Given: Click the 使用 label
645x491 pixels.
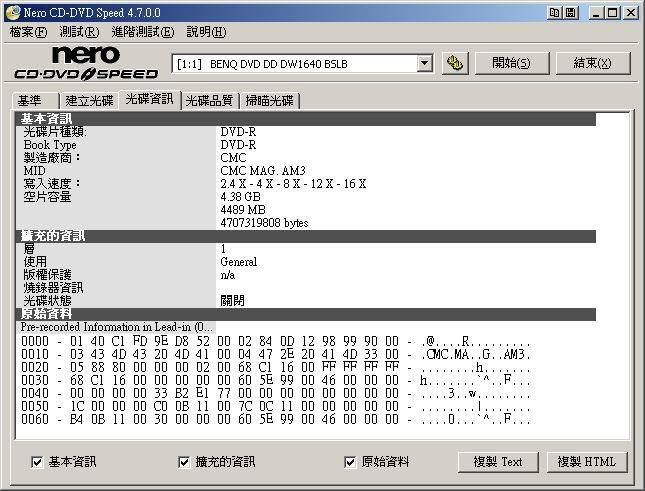Looking at the screenshot, I should coord(35,262).
